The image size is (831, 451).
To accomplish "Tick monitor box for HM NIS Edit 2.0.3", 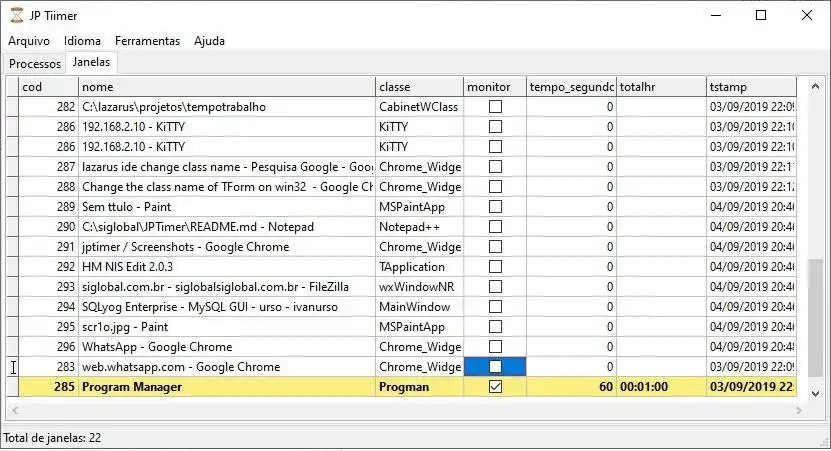I will 495,267.
